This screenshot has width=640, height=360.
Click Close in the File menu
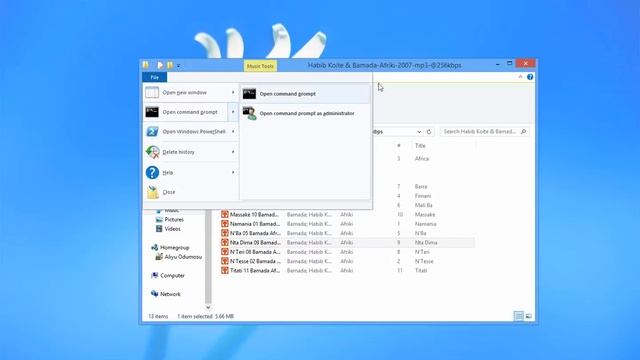[190, 192]
